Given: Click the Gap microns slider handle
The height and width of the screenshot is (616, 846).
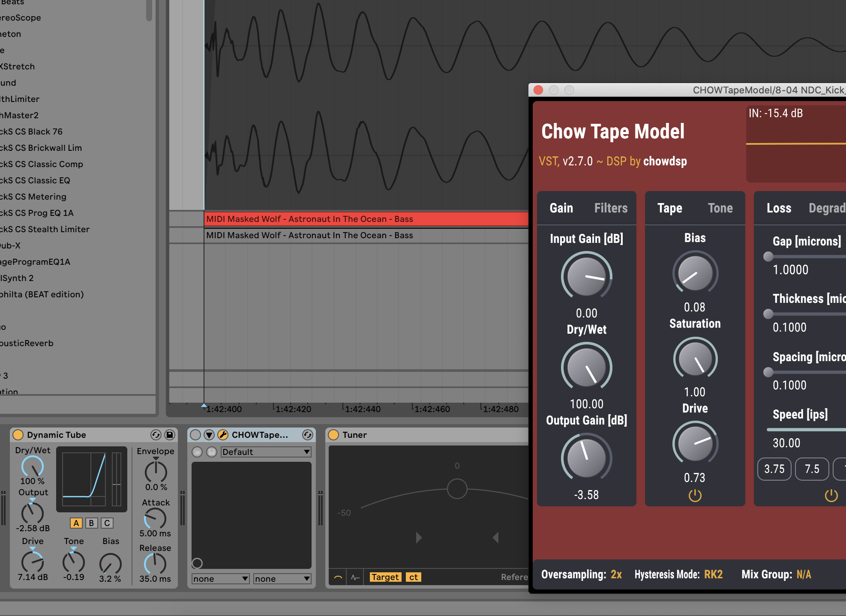Looking at the screenshot, I should (x=768, y=257).
